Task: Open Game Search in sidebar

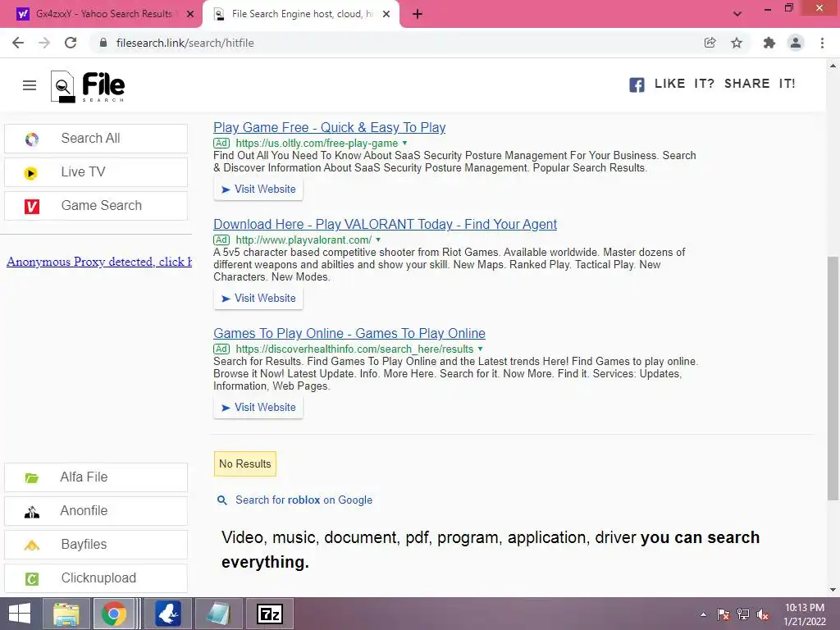Action: point(96,206)
